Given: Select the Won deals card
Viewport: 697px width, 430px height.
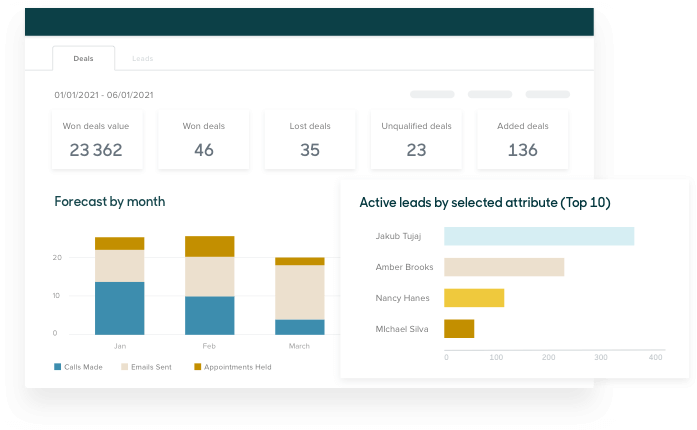Looking at the screenshot, I should [204, 140].
